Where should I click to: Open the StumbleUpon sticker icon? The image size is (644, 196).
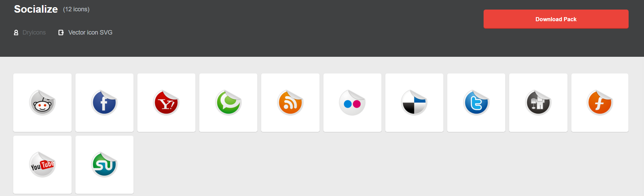[x=104, y=165]
